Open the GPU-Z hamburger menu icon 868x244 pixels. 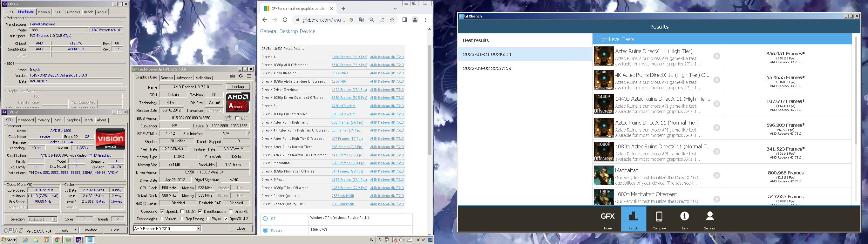click(x=249, y=76)
